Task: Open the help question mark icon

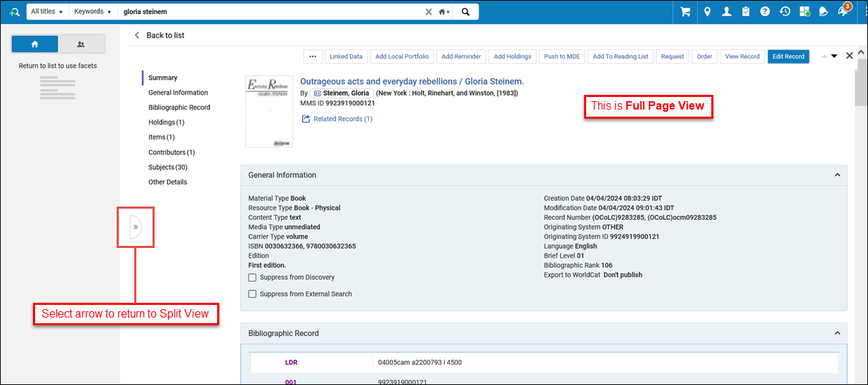Action: (765, 12)
